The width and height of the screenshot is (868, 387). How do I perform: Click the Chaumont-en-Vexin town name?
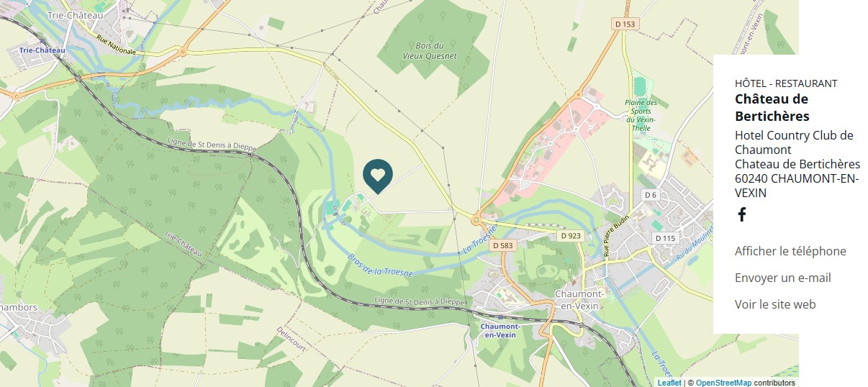(579, 300)
